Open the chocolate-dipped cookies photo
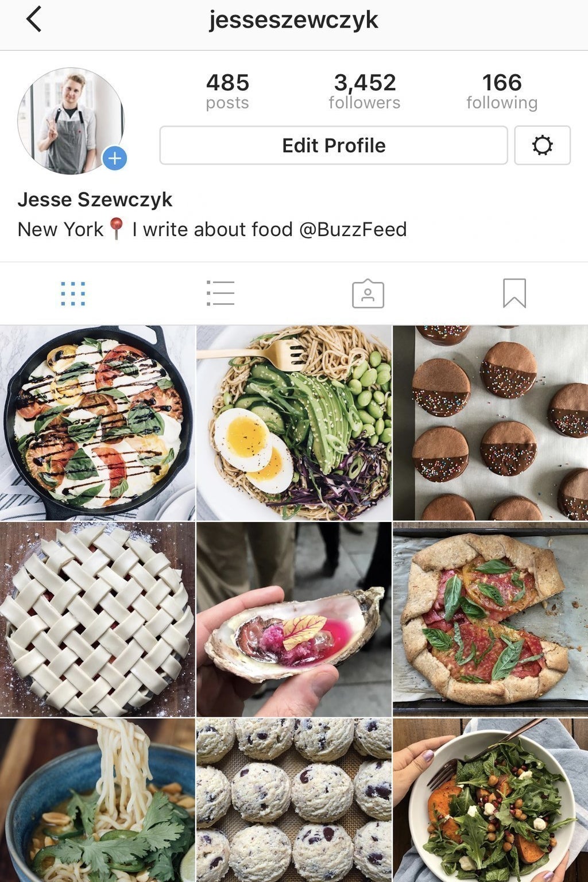 point(490,423)
